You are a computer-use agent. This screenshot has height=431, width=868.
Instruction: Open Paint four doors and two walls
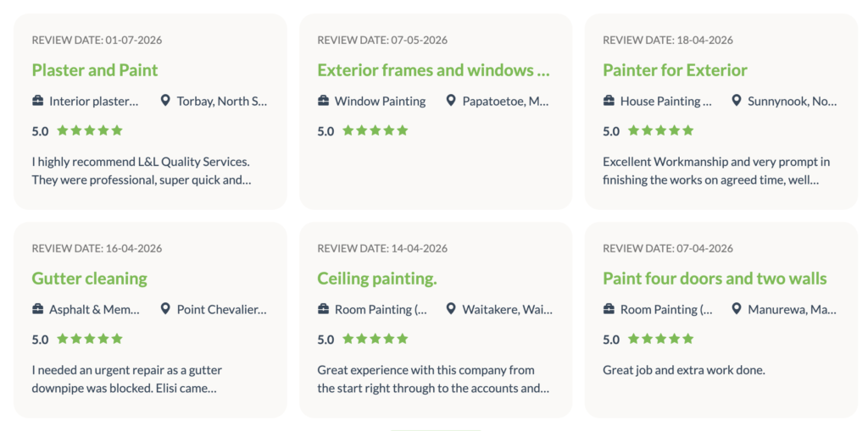[x=715, y=279]
